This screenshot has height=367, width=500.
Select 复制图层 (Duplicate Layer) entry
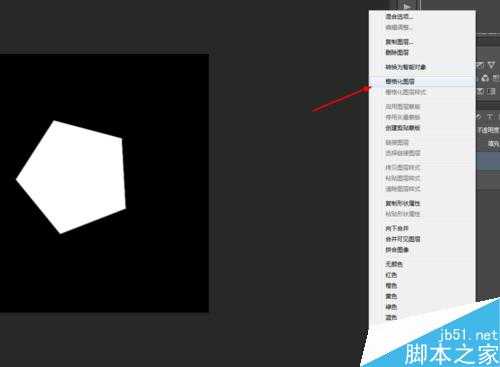pos(399,42)
